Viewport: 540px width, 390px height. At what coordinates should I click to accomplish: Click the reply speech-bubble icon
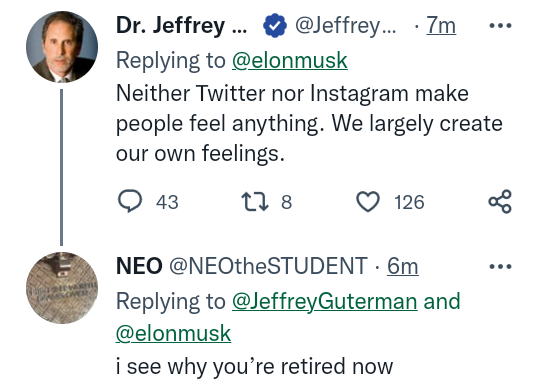coord(130,202)
